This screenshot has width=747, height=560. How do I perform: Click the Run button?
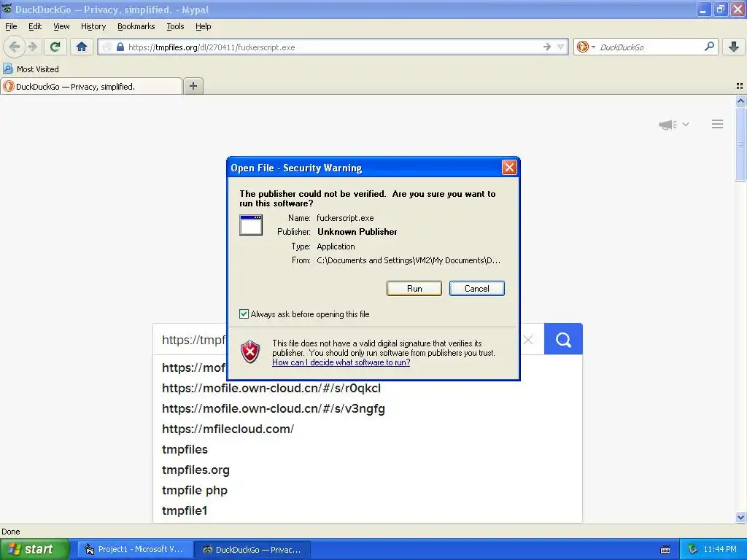click(414, 289)
